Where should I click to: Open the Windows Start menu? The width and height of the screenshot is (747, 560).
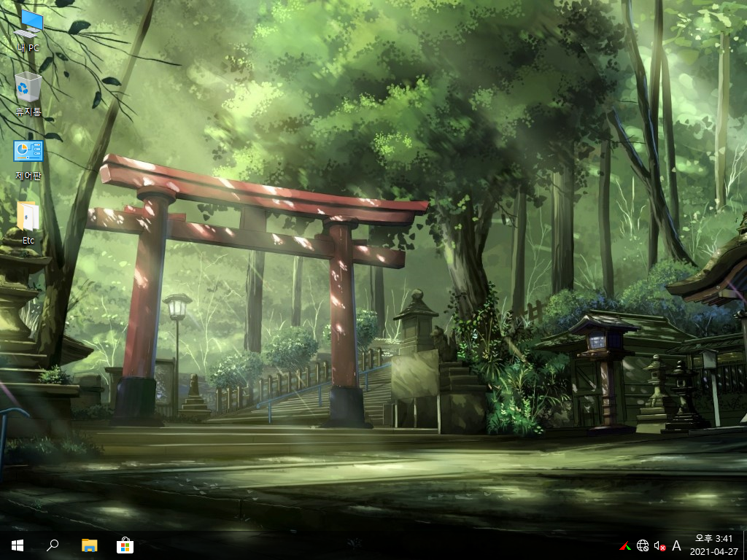[18, 545]
